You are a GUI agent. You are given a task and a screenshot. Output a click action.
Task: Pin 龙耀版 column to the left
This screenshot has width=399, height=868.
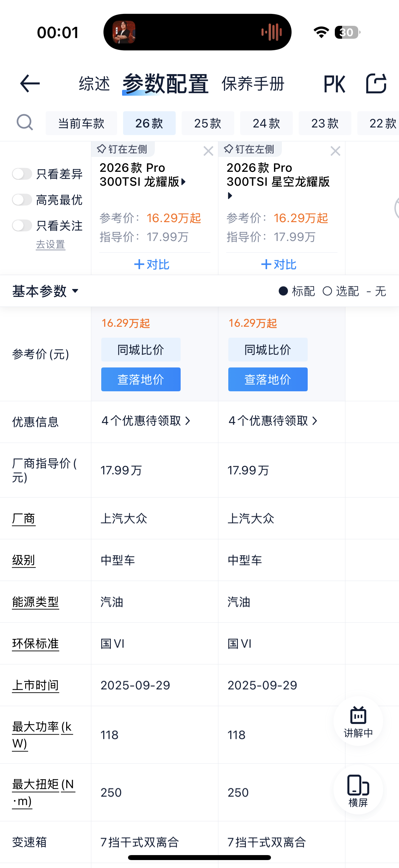point(122,149)
